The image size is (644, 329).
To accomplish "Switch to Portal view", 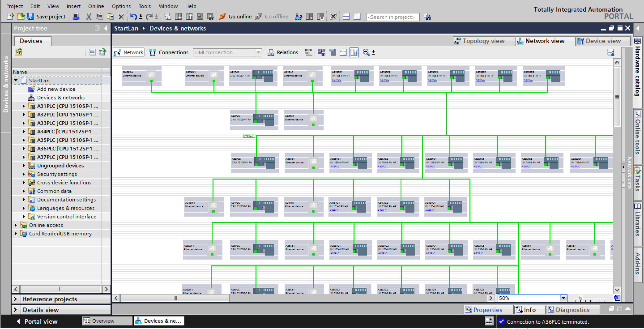I will 37,321.
